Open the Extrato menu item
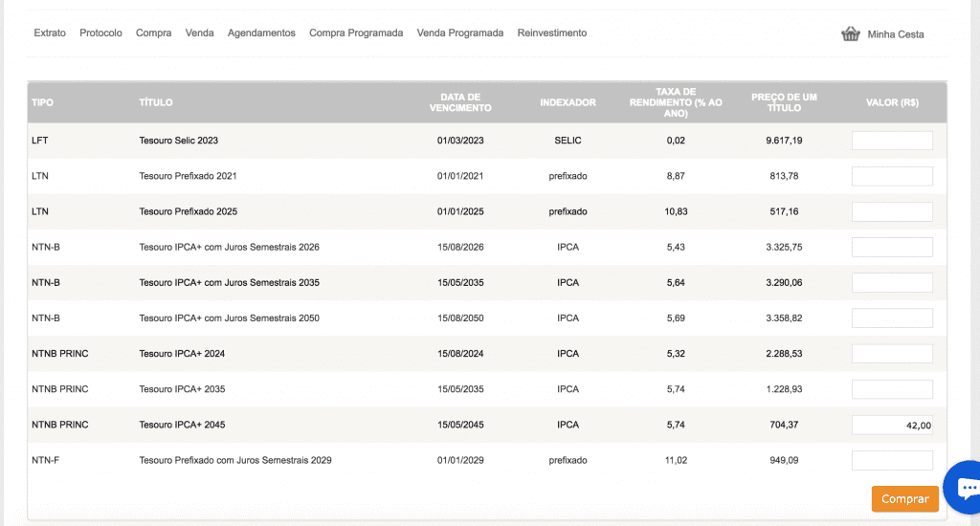 (x=50, y=33)
